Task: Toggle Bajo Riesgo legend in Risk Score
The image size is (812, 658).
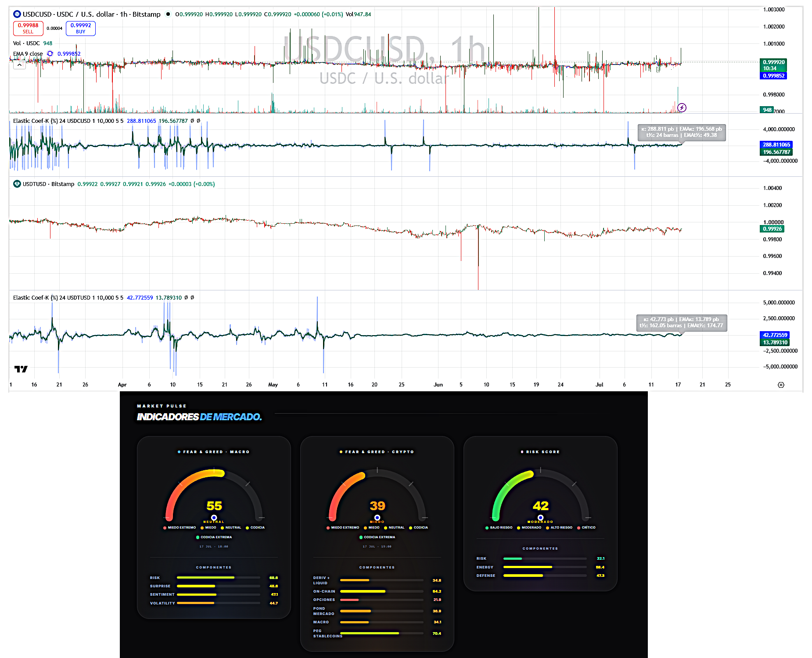Action: coord(499,528)
